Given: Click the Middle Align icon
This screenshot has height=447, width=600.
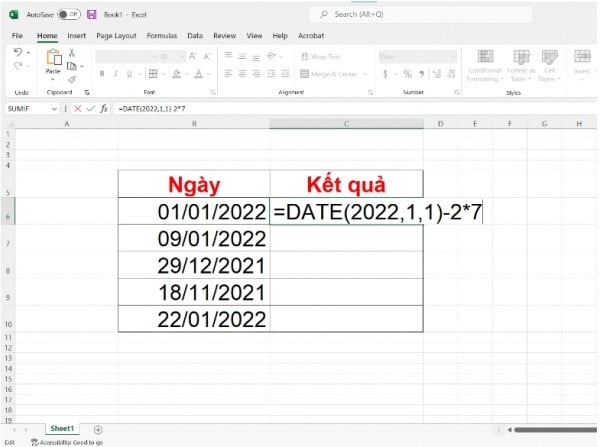Looking at the screenshot, I should tap(242, 57).
